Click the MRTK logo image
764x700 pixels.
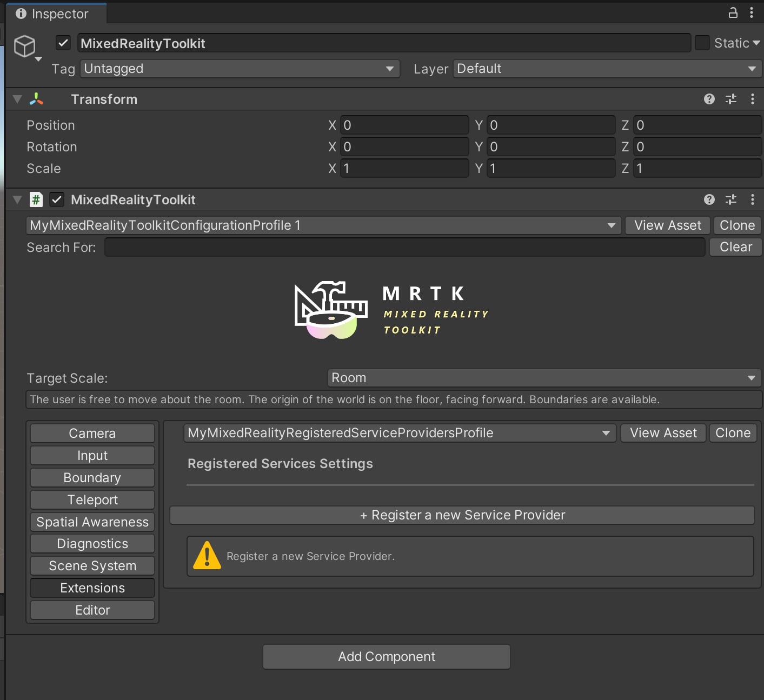click(x=391, y=310)
